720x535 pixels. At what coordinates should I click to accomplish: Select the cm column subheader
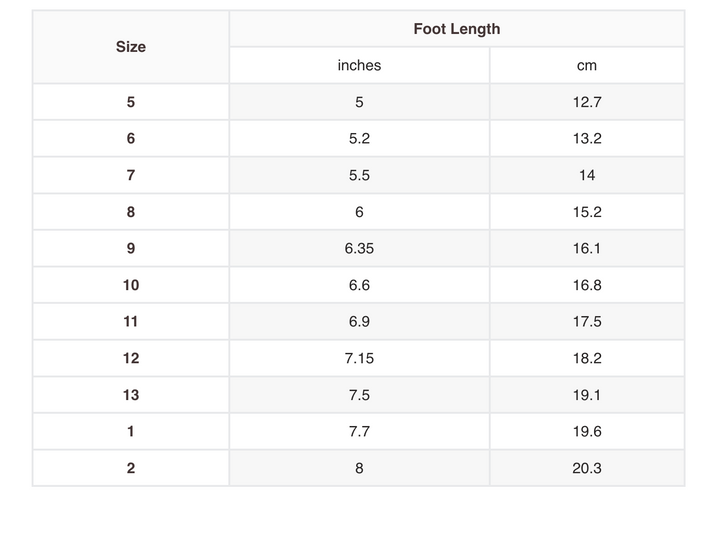[587, 66]
